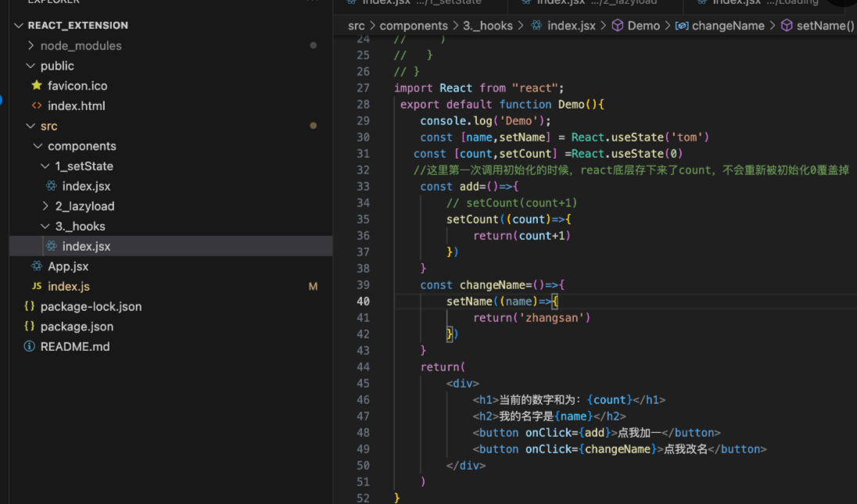Expand the 2_lazyload folder chevron
The height and width of the screenshot is (504, 857).
coord(45,206)
